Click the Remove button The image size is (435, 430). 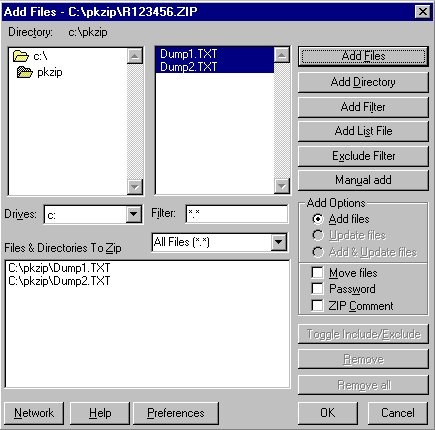363,359
